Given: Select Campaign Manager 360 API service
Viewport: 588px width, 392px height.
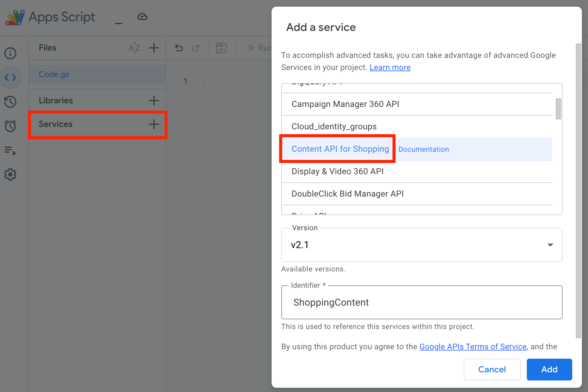Looking at the screenshot, I should [x=345, y=104].
